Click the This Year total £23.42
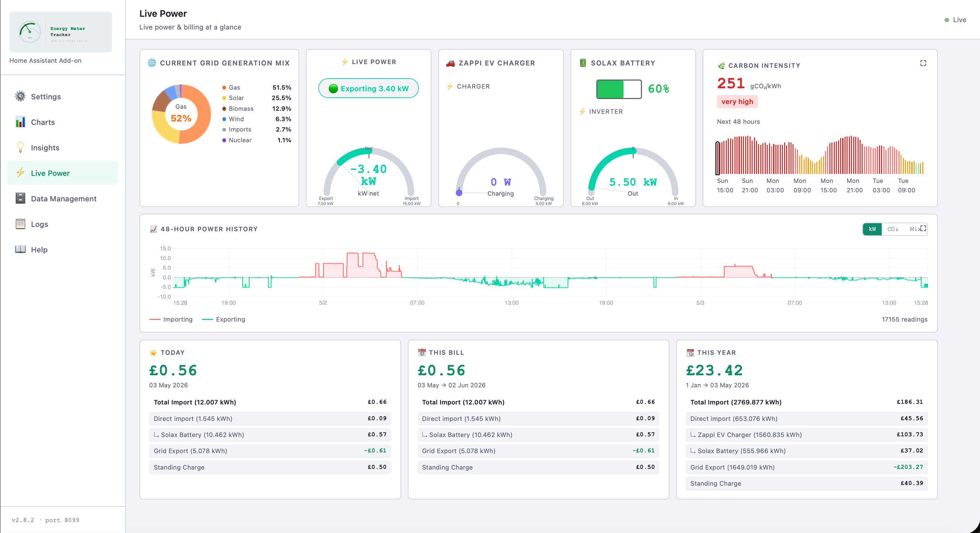 (714, 370)
